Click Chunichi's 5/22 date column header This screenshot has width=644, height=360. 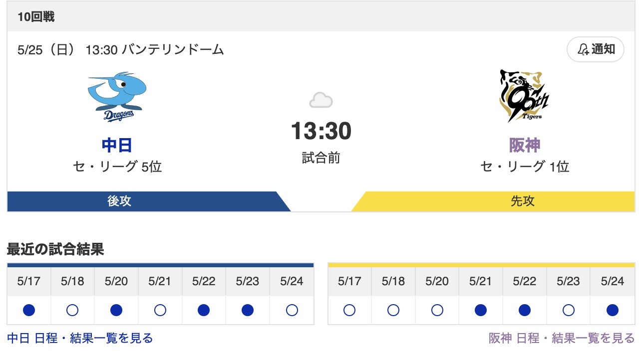pyautogui.click(x=204, y=281)
